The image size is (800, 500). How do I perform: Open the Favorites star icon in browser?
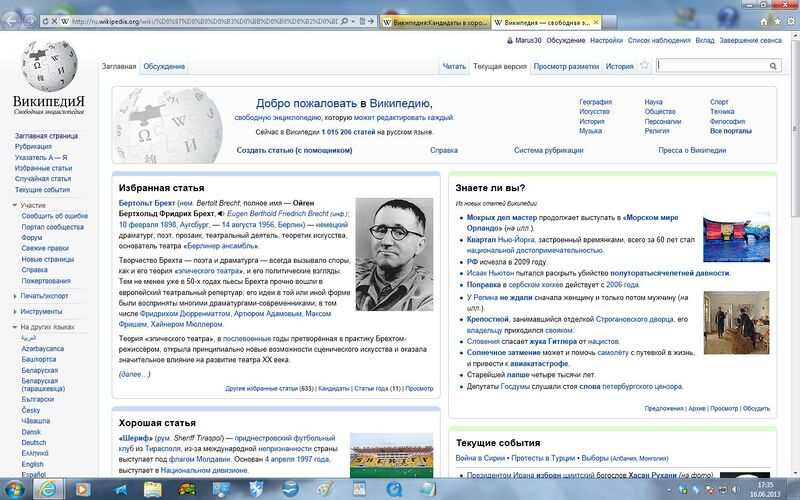pyautogui.click(x=777, y=21)
